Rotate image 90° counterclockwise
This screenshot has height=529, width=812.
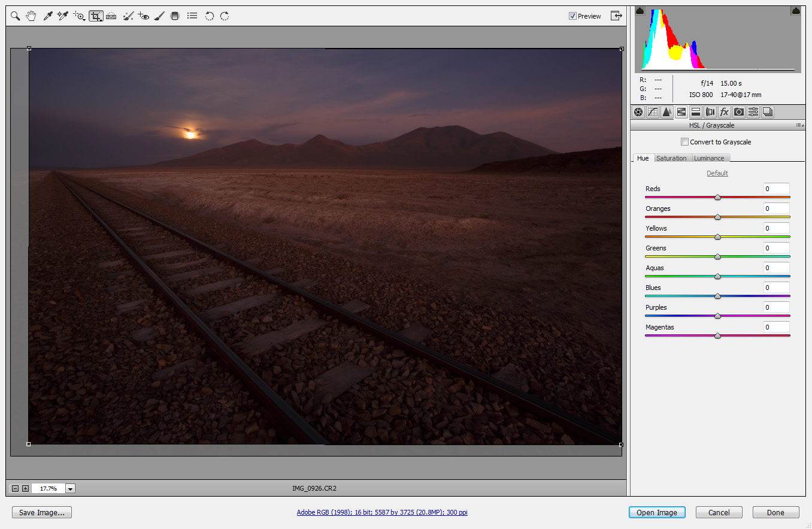point(209,16)
